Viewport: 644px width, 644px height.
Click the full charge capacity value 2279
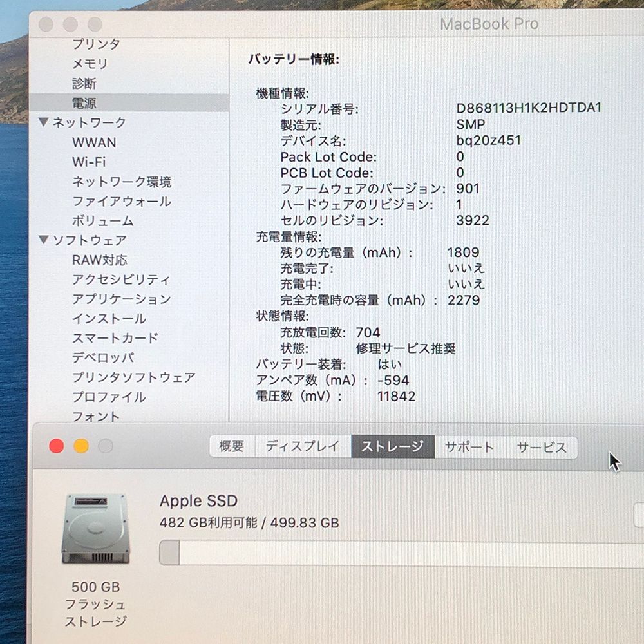[464, 300]
